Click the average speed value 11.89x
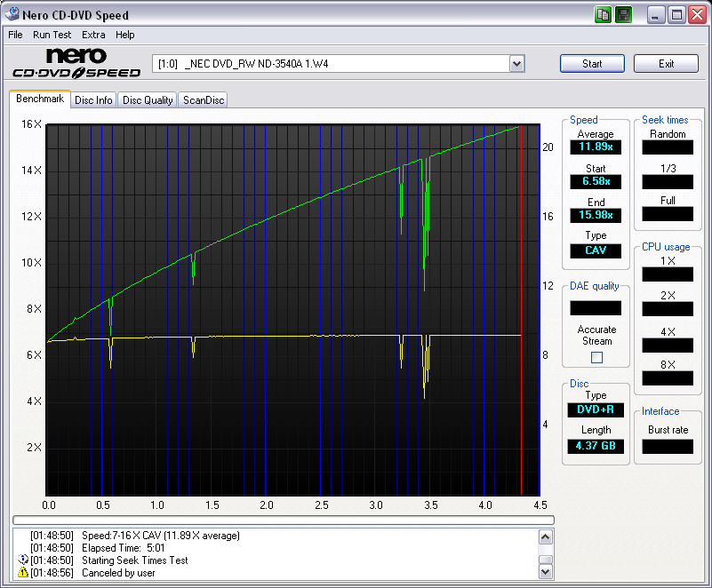 [596, 147]
